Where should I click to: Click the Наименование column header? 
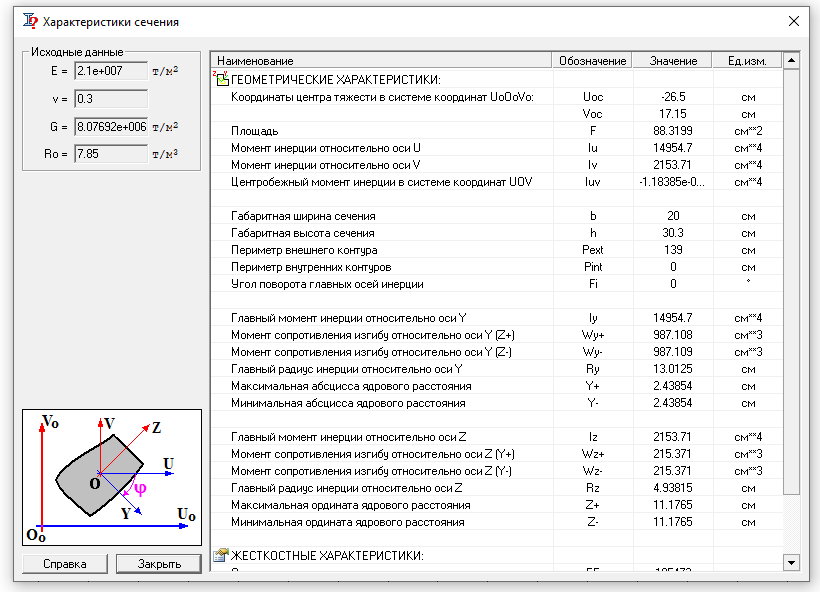[x=382, y=61]
